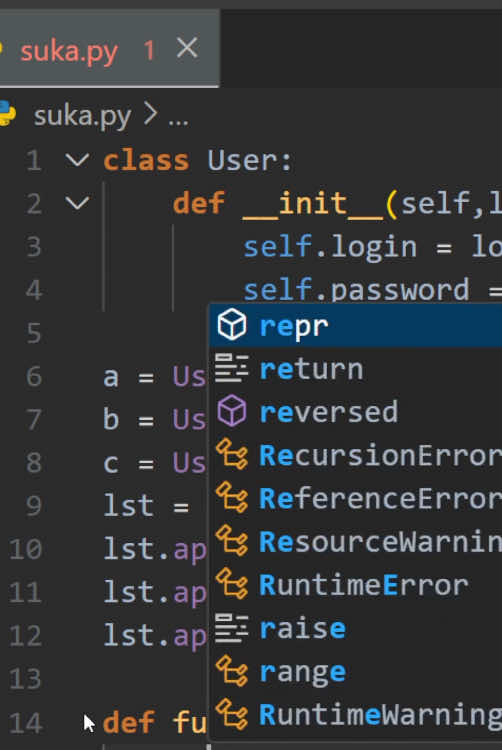Choose the range suggestion entry
Image resolution: width=502 pixels, height=750 pixels.
click(356, 671)
